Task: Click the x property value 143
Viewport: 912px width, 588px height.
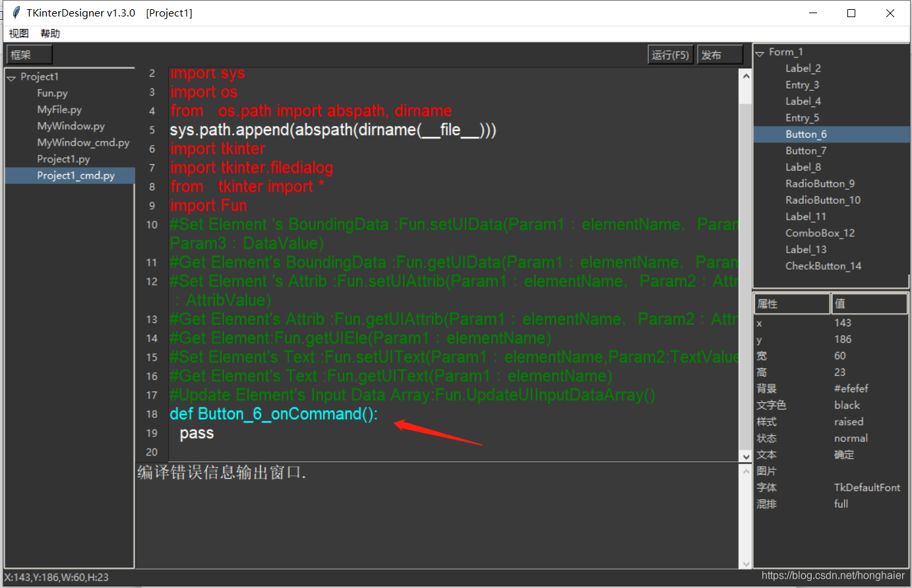Action: tap(843, 323)
